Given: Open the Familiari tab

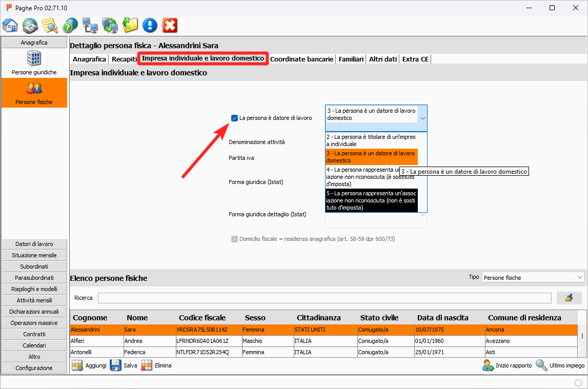Looking at the screenshot, I should (351, 59).
